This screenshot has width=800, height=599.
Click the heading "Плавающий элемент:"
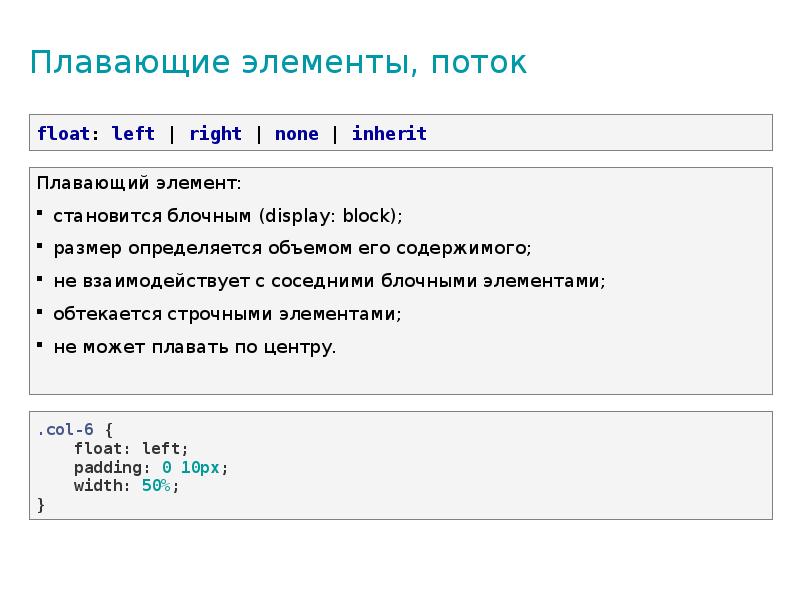(x=139, y=183)
